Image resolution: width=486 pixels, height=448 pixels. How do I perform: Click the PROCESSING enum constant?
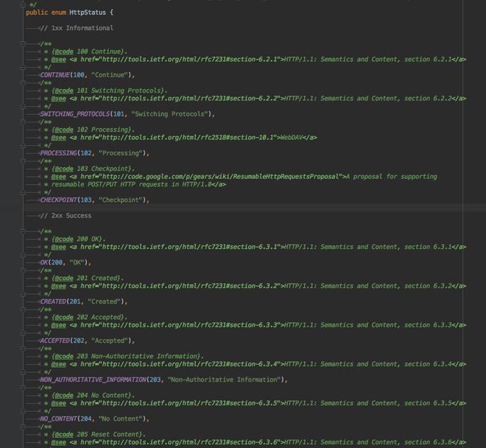click(59, 153)
